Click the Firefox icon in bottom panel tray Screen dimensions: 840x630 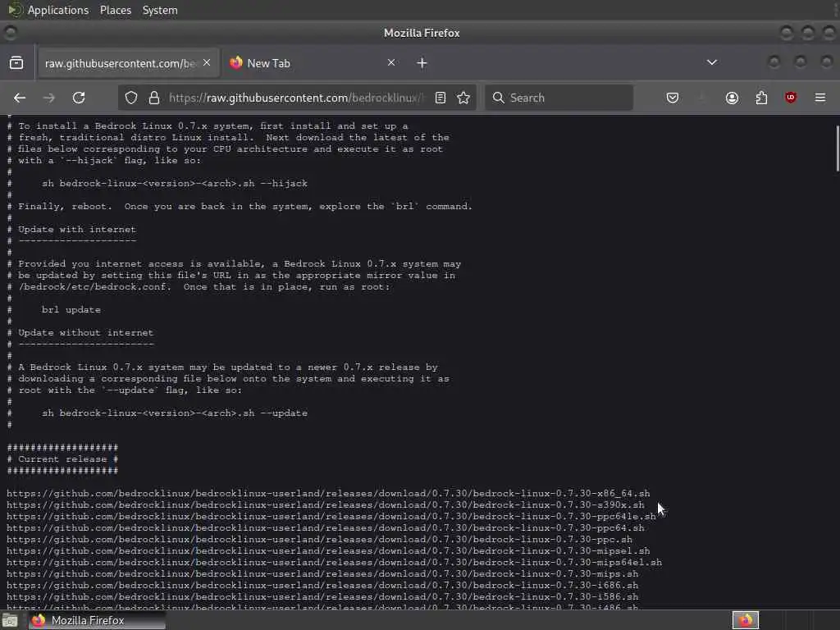(x=746, y=620)
